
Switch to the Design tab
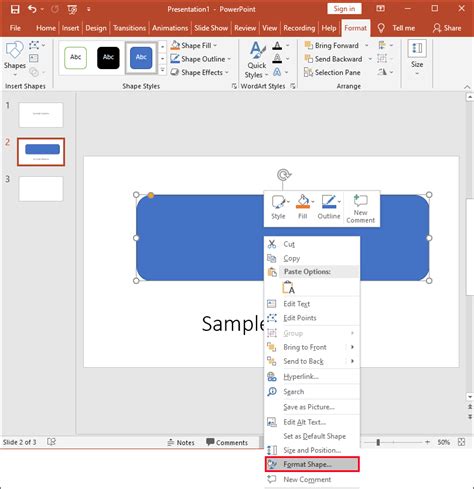pyautogui.click(x=96, y=28)
